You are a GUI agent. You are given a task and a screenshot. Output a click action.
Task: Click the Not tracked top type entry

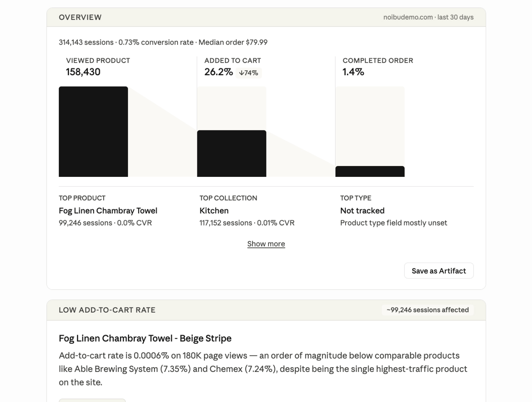tap(362, 211)
